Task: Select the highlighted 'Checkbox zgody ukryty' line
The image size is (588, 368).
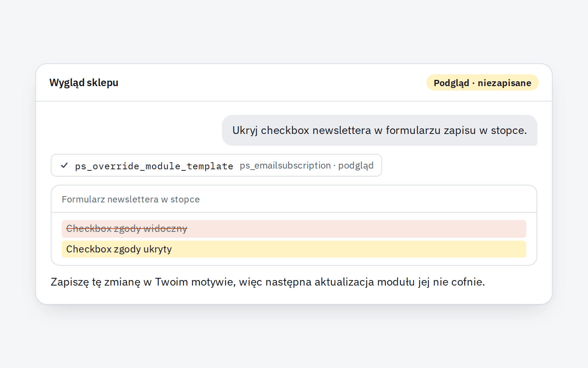Action: pyautogui.click(x=294, y=249)
